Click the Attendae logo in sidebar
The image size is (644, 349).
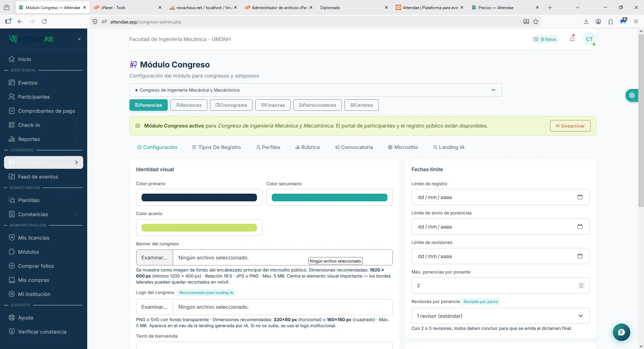click(31, 39)
